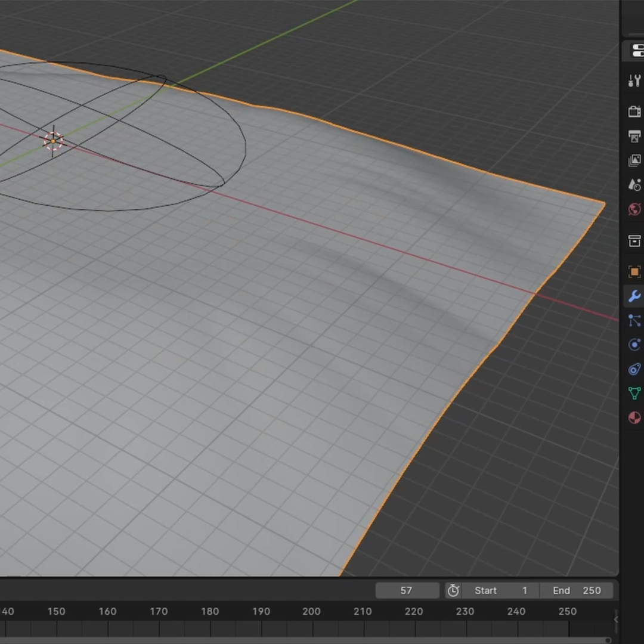644x644 pixels.
Task: Open the Particle properties tab
Action: pyautogui.click(x=634, y=321)
